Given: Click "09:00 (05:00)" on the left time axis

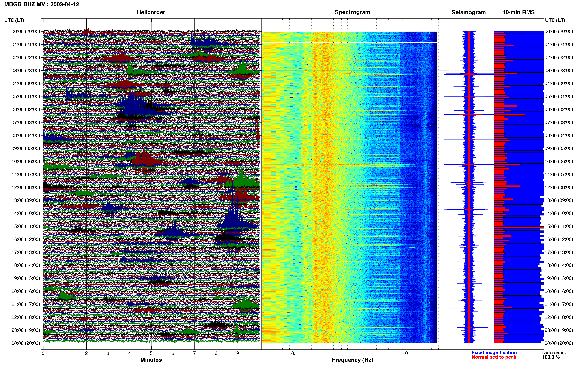Looking at the screenshot, I should click(x=26, y=148).
